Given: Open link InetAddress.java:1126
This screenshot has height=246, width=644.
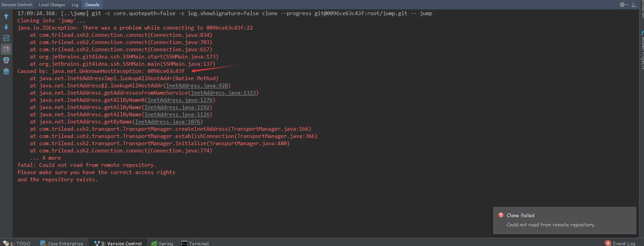Looking at the screenshot, I should (177, 115).
